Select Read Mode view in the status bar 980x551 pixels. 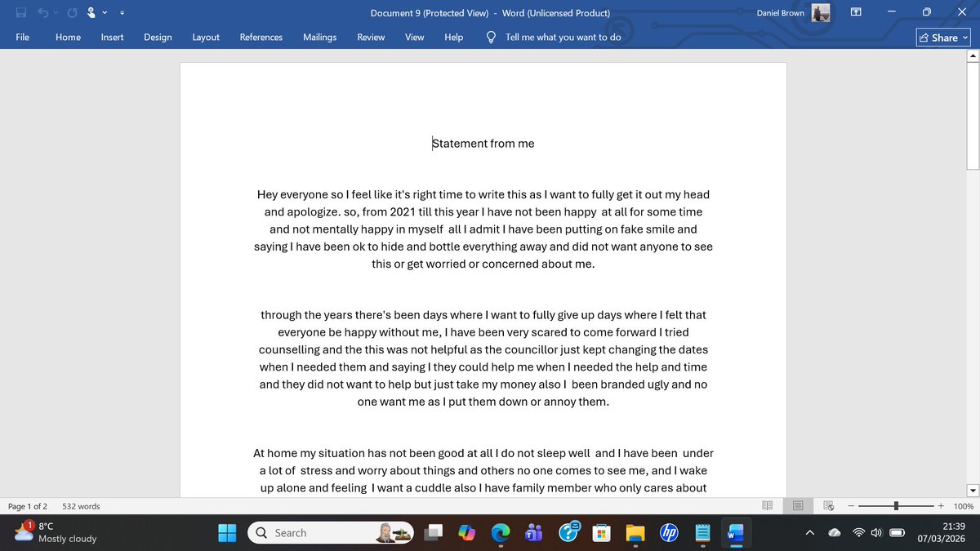(767, 505)
